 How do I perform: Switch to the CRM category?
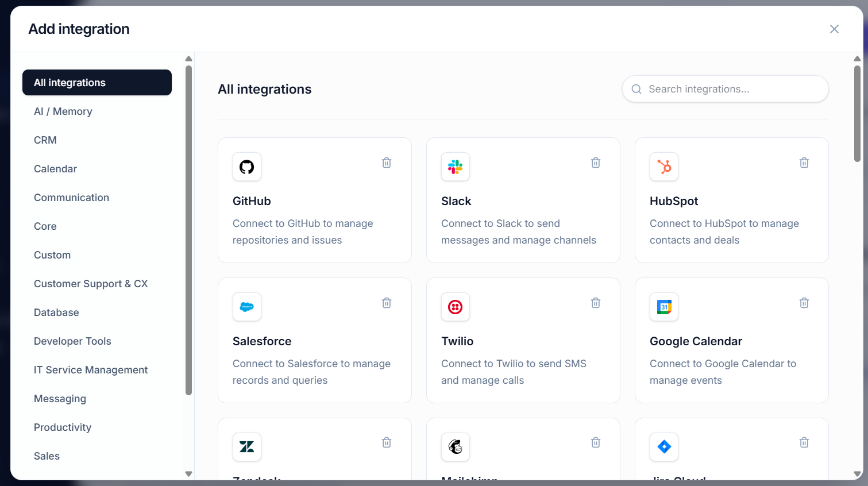click(x=97, y=140)
